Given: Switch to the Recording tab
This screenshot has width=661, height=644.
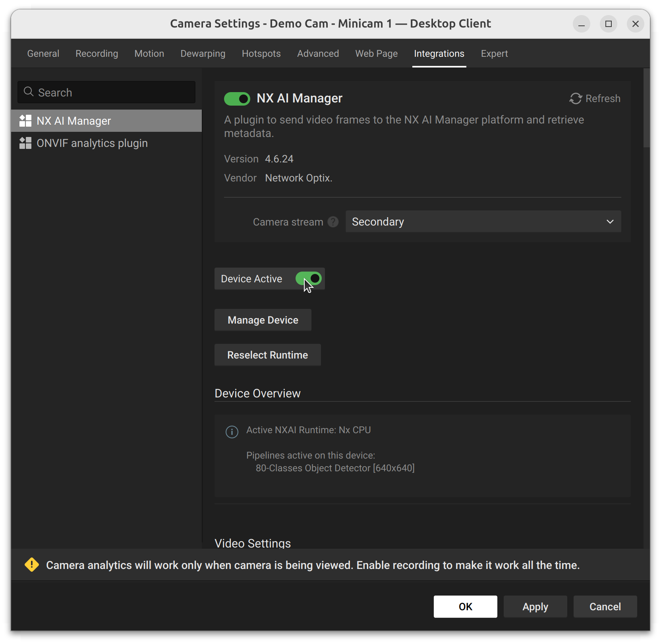Looking at the screenshot, I should pyautogui.click(x=97, y=54).
